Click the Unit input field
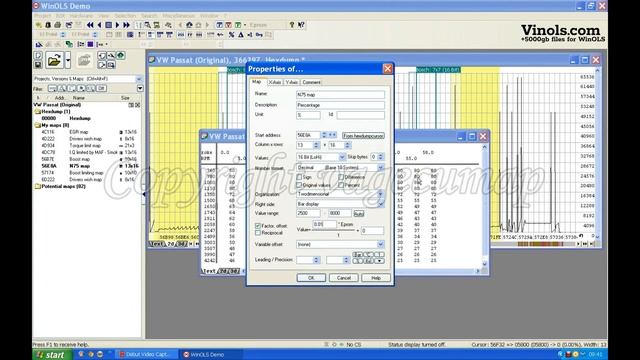This screenshot has height=360, width=640. (308, 116)
